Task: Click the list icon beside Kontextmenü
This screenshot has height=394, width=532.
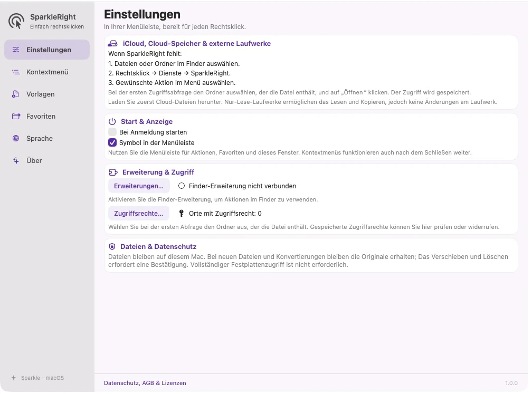Action: [16, 72]
